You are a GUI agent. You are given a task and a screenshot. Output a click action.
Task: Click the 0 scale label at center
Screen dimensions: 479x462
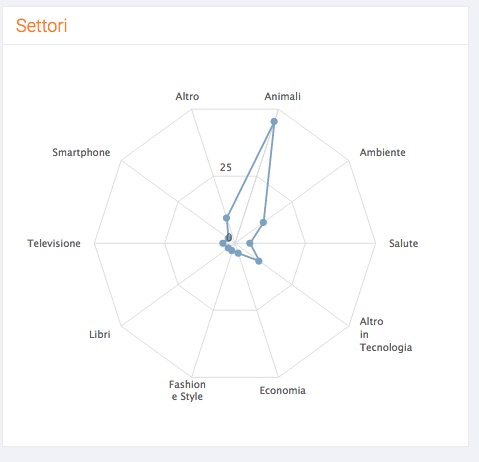pos(229,238)
